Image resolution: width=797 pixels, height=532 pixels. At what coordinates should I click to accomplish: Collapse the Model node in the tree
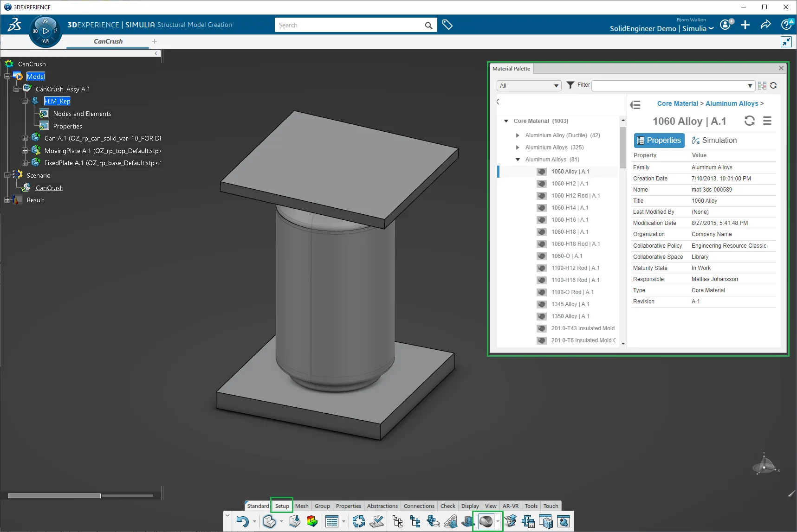[7, 77]
